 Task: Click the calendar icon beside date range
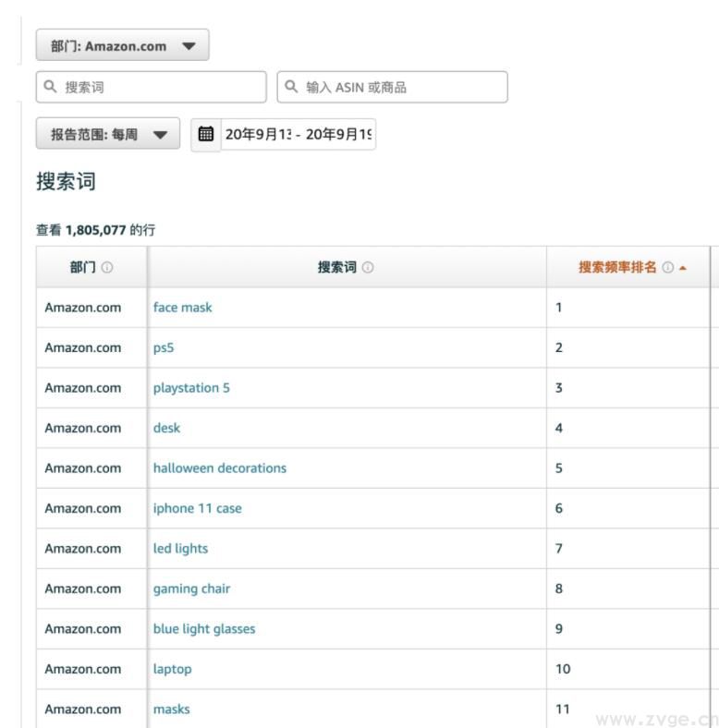tap(206, 135)
